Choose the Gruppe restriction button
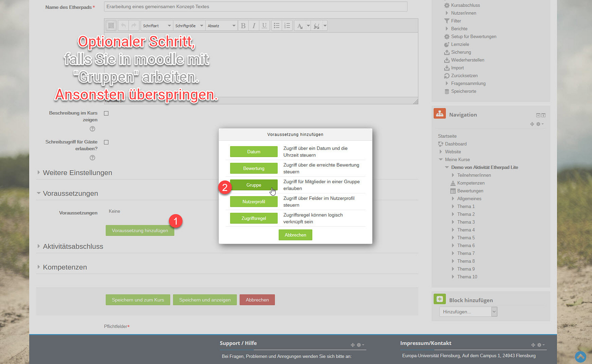Image resolution: width=592 pixels, height=364 pixels. [253, 185]
